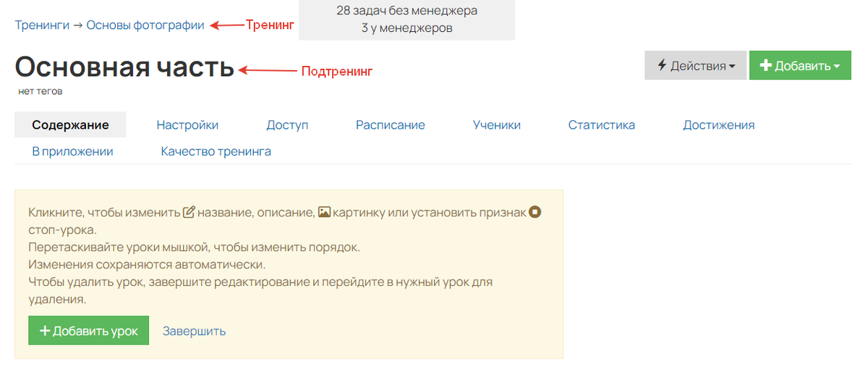Open the Качество тренинга tab

point(216,151)
